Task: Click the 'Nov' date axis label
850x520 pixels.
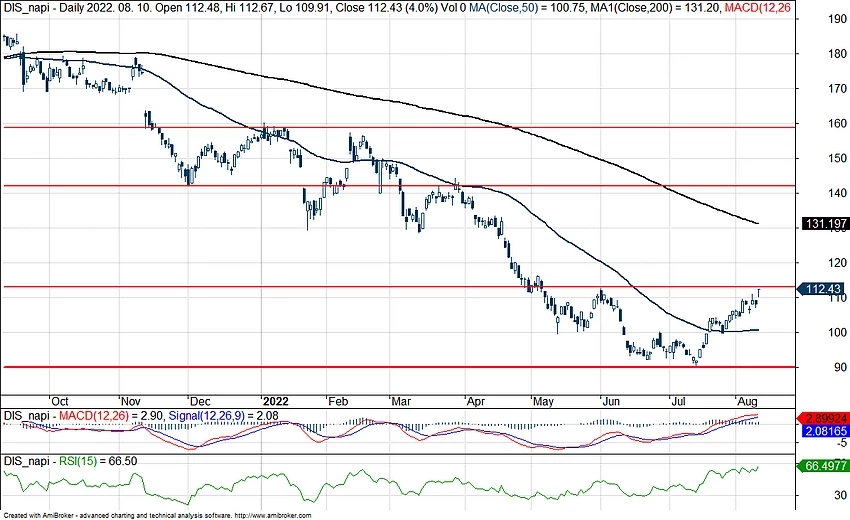Action: (x=130, y=401)
